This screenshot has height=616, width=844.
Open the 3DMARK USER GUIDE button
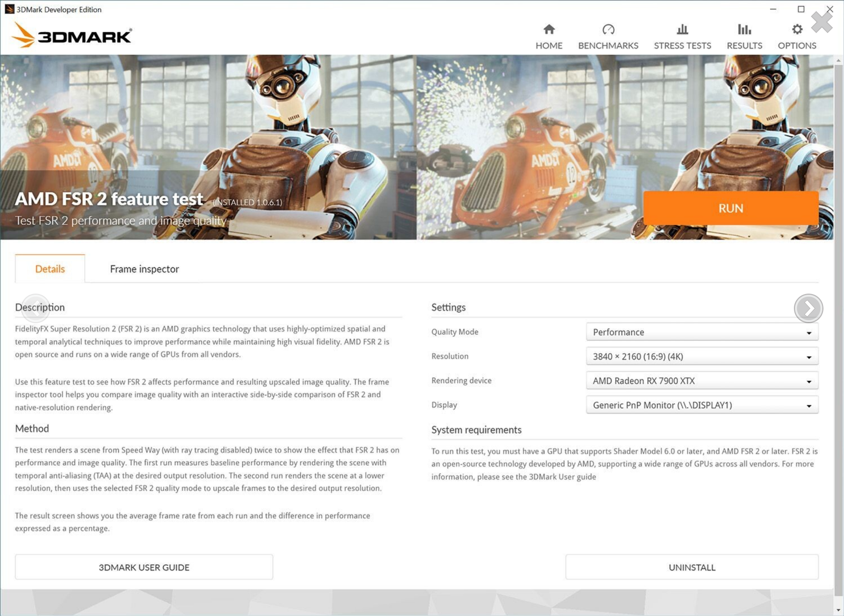click(x=144, y=568)
